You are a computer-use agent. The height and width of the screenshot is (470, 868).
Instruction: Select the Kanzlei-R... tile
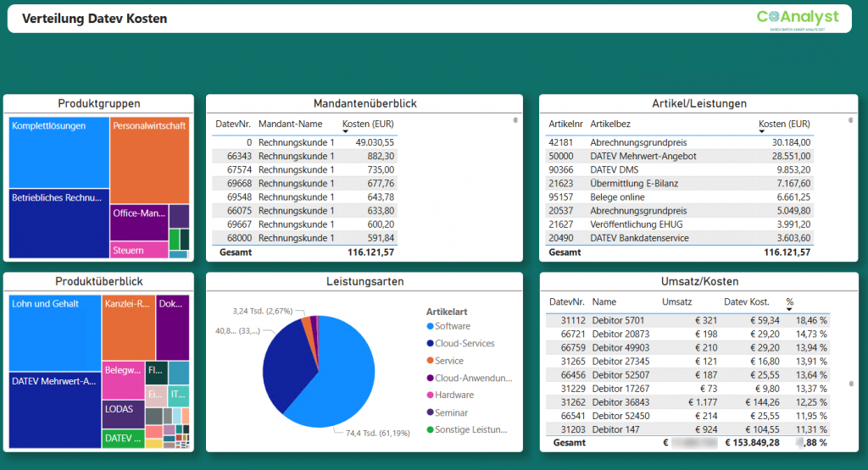(129, 328)
